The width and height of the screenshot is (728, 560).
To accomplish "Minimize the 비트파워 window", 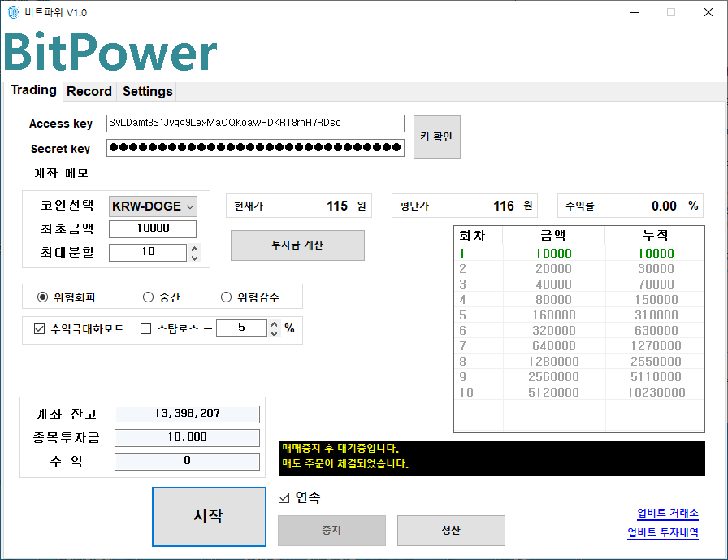I will pos(635,12).
